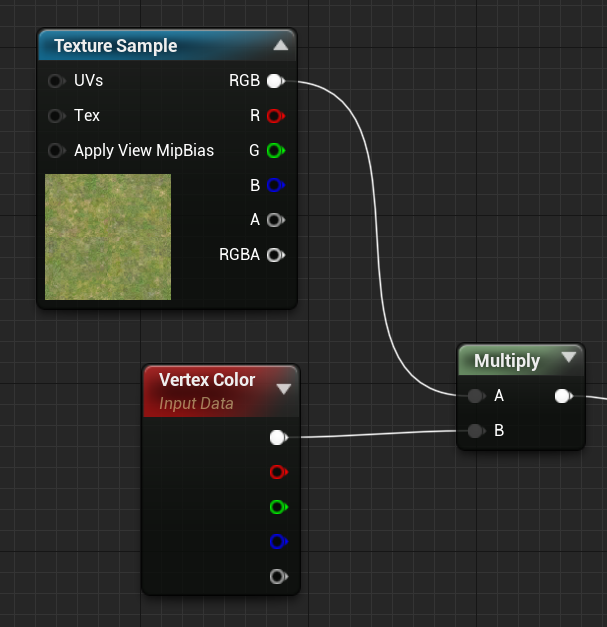The image size is (607, 627).
Task: Click the A input pin on Multiply node
Action: [x=476, y=396]
